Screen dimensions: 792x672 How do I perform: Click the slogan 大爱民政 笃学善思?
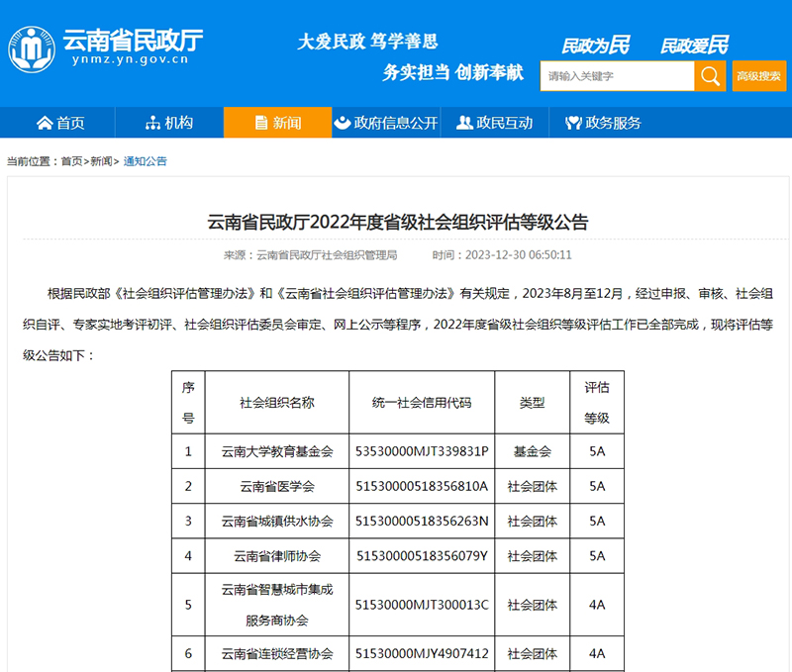pos(367,42)
